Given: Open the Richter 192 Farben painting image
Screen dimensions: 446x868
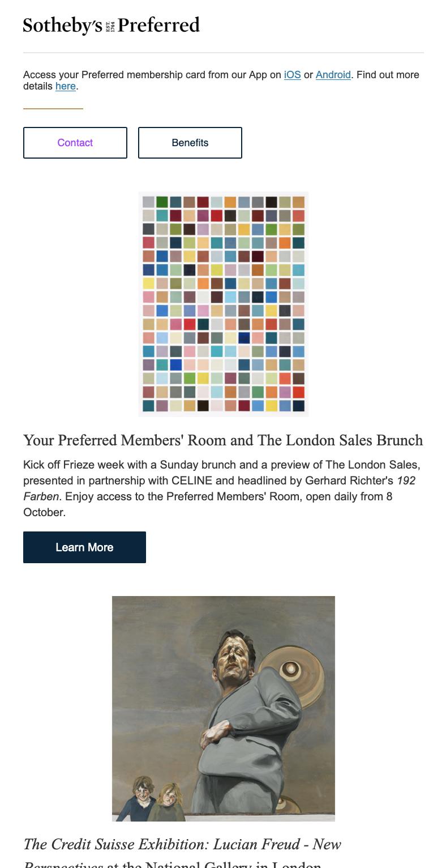Looking at the screenshot, I should (223, 304).
